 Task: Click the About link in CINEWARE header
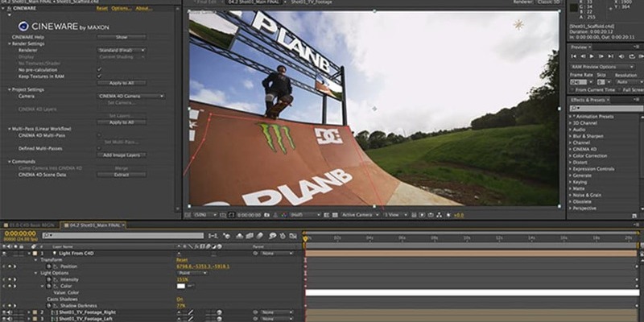coord(144,8)
